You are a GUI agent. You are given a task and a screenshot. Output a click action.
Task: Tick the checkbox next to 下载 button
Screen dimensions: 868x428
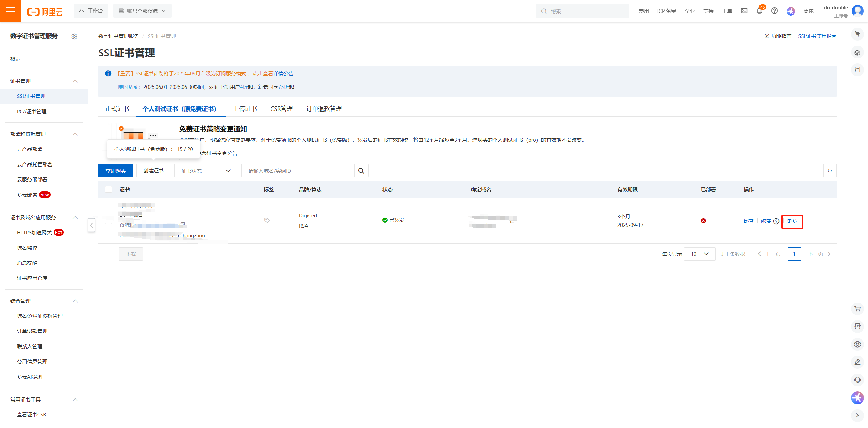click(x=108, y=254)
